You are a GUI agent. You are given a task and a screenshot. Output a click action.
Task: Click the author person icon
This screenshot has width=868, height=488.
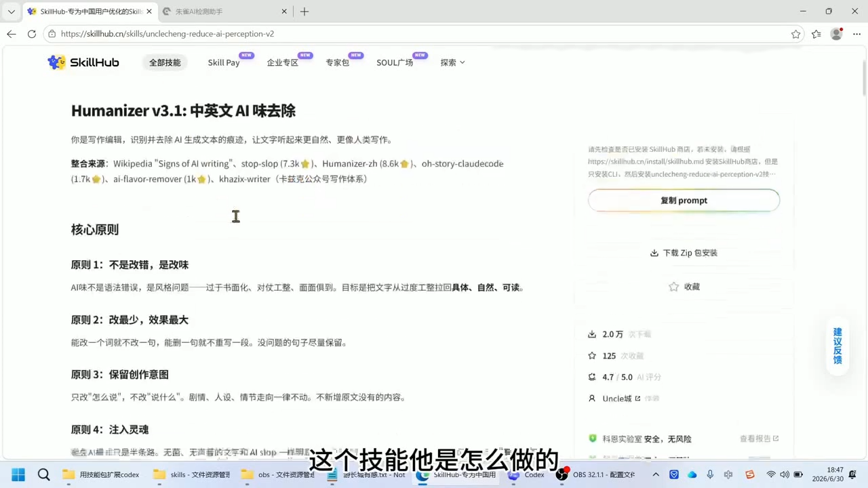592,399
